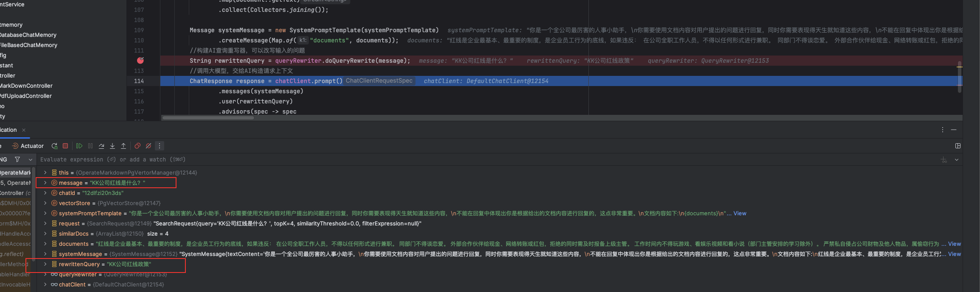Click 'size = 4' value of similarDocs
This screenshot has height=292, width=980.
[x=158, y=234]
